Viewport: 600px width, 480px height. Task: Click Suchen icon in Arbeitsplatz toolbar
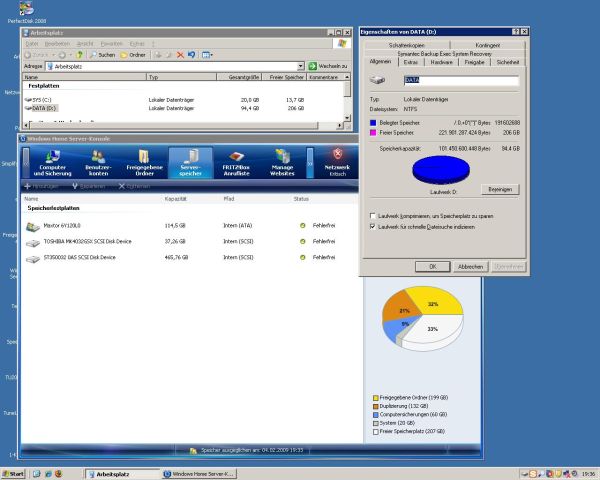(93, 55)
